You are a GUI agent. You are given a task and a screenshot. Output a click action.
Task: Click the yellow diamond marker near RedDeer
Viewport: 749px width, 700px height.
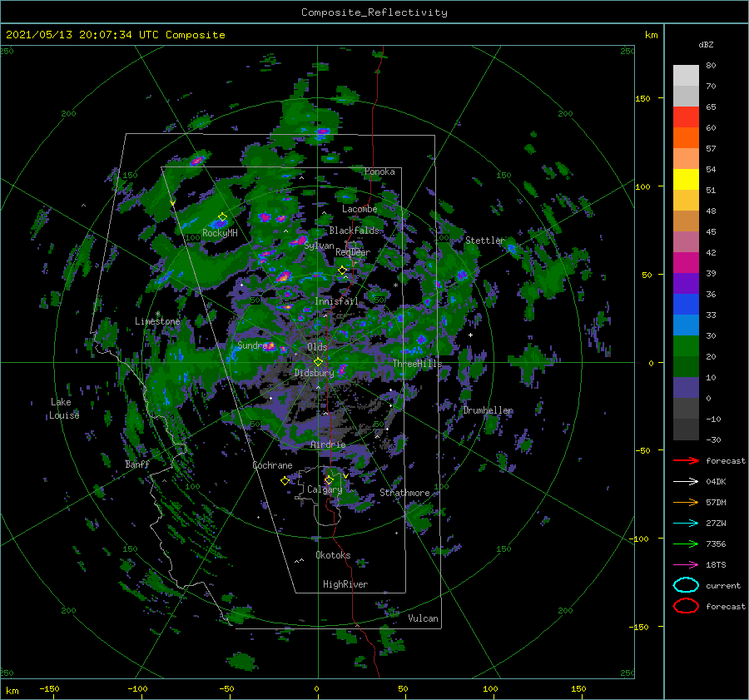click(x=342, y=271)
